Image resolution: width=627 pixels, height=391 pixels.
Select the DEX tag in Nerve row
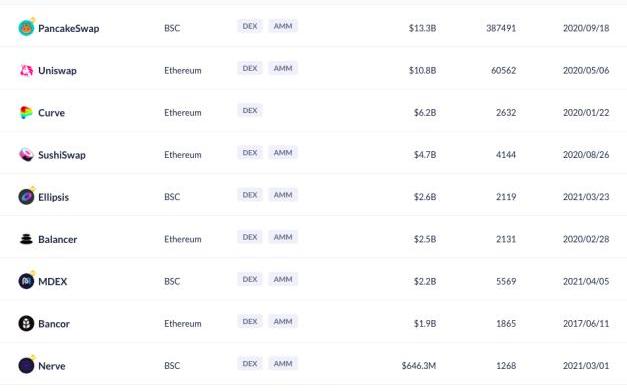[x=250, y=363]
